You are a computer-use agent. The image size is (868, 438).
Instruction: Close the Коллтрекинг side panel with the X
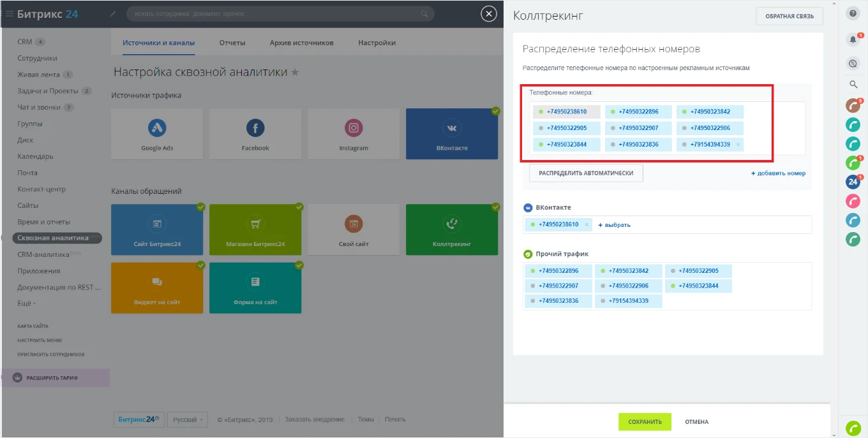[489, 14]
